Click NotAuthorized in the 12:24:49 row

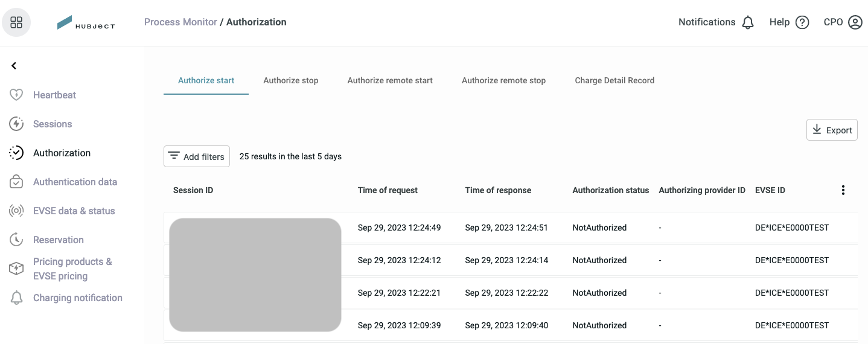coord(599,228)
